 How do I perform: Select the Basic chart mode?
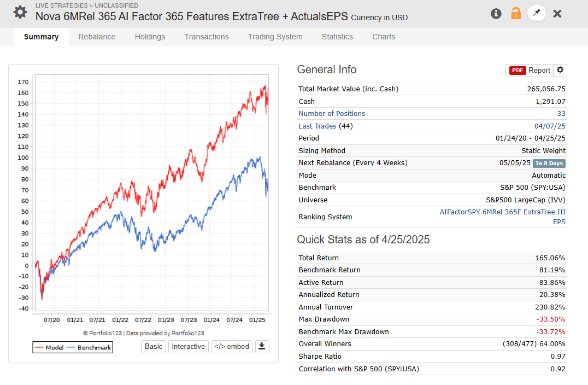click(x=154, y=346)
